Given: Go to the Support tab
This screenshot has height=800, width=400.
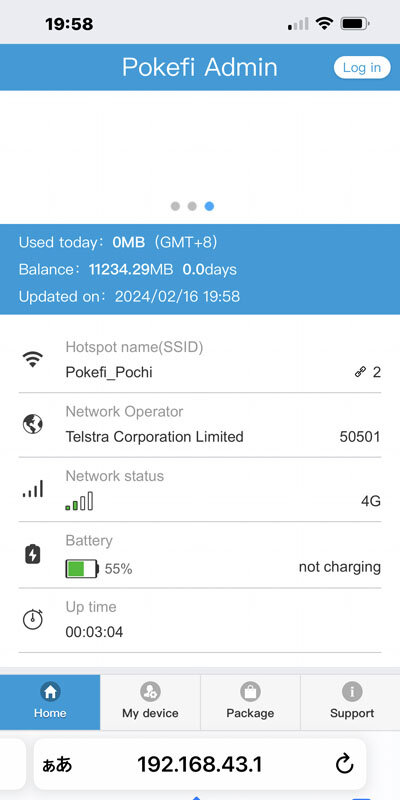Looking at the screenshot, I should click(352, 702).
